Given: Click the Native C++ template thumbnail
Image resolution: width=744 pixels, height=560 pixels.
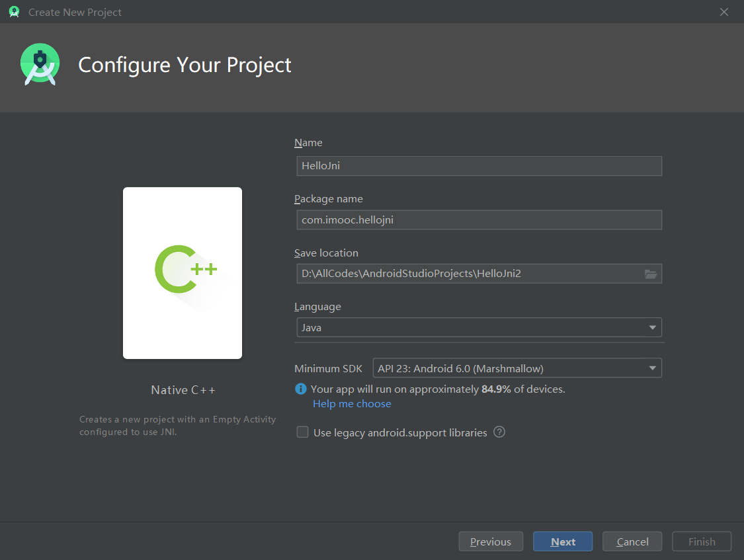Looking at the screenshot, I should (183, 273).
